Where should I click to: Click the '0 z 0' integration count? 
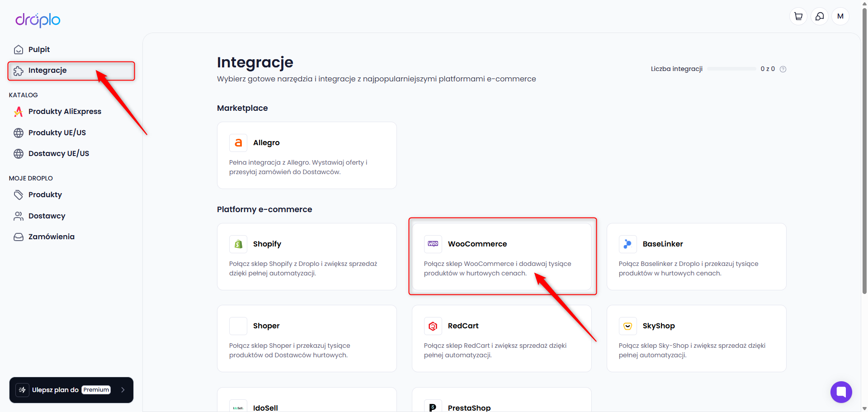pos(768,69)
